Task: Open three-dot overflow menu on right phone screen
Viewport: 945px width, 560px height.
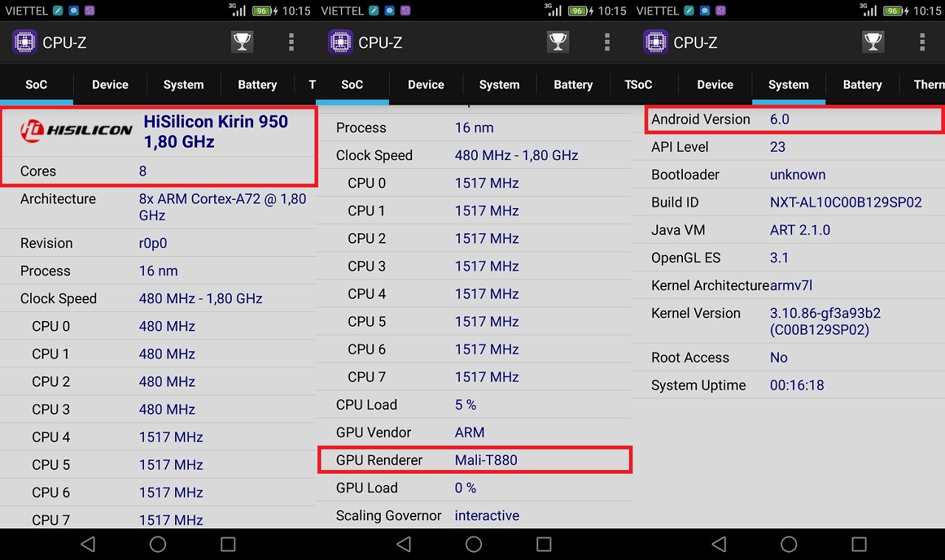Action: pyautogui.click(x=922, y=42)
